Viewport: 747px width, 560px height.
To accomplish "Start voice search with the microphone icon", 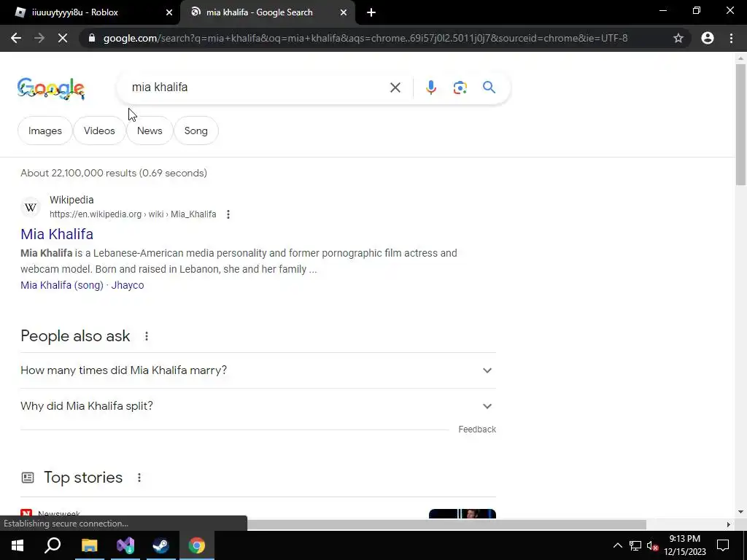I will click(430, 87).
